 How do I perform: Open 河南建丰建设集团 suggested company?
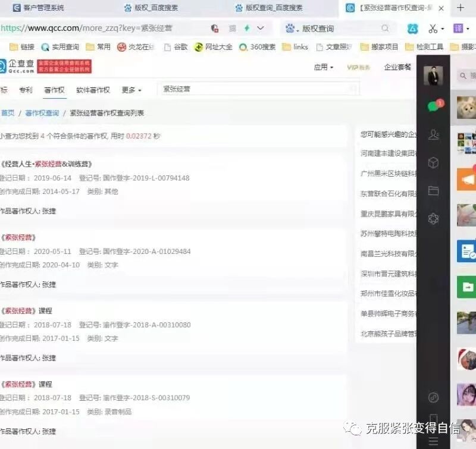click(x=389, y=153)
